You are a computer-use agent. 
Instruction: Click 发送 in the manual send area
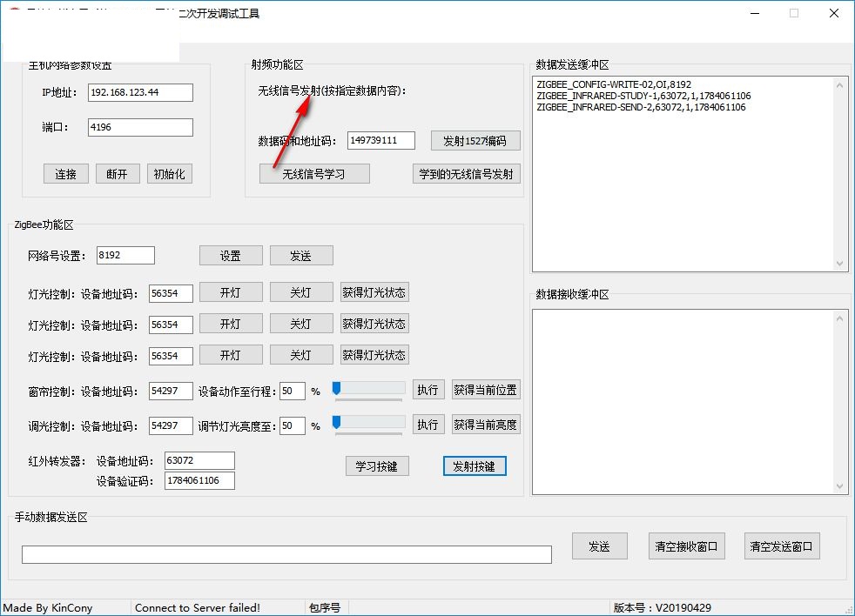tap(600, 546)
